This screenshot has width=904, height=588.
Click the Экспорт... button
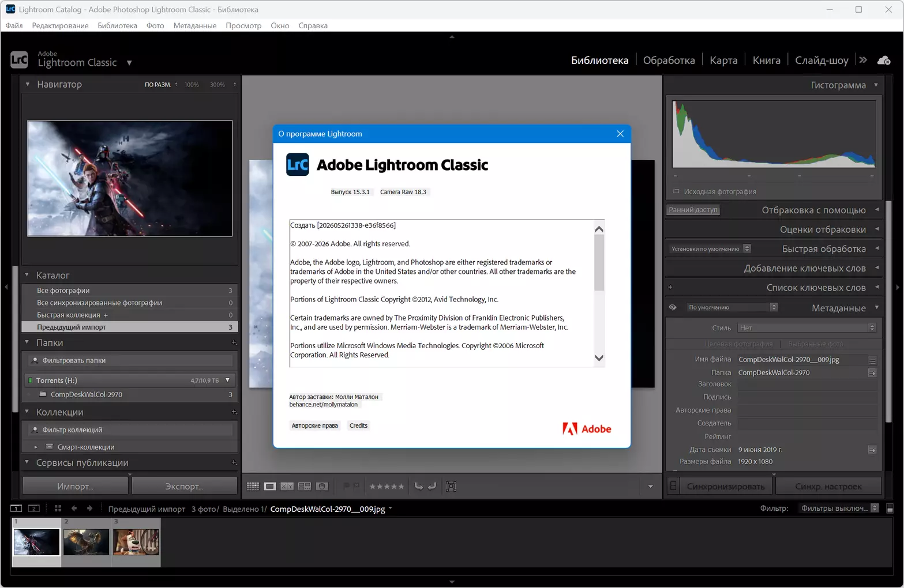[185, 487]
